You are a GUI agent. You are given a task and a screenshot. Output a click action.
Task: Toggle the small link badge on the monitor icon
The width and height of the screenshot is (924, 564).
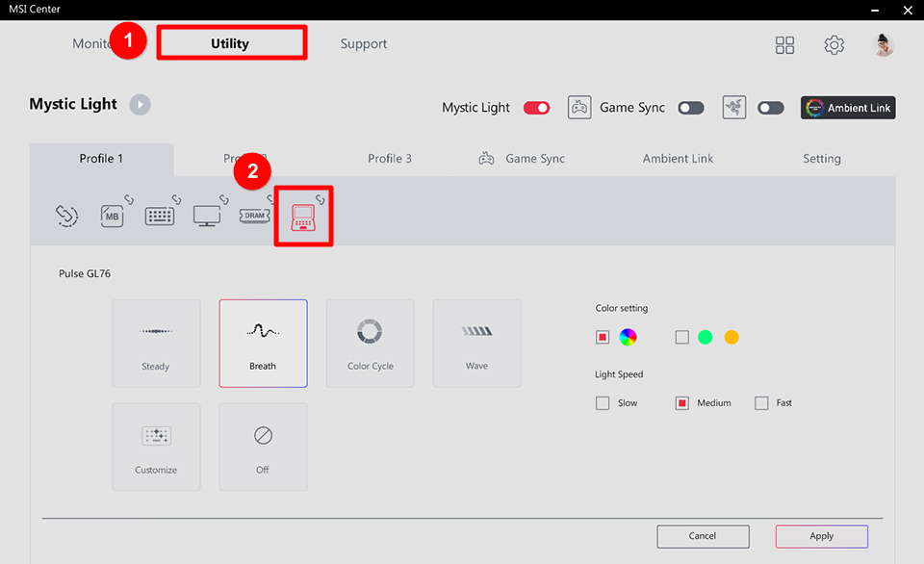(x=224, y=199)
